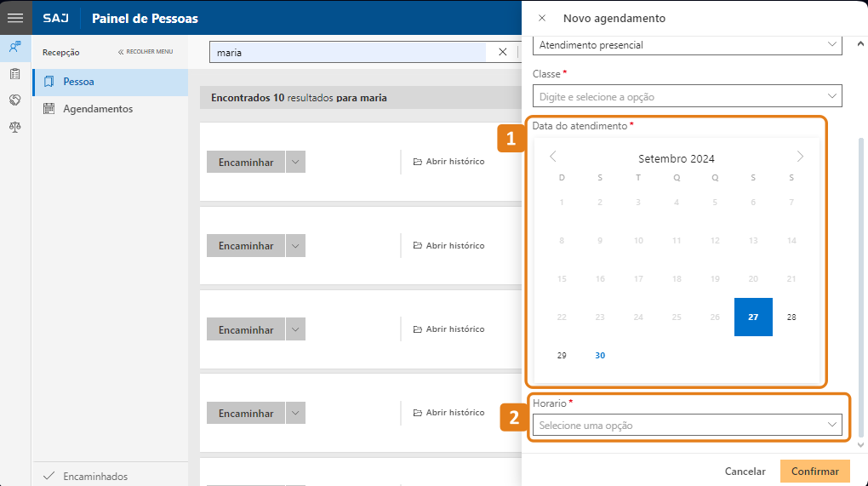
Task: Click the SAJ logo
Action: coord(56,18)
